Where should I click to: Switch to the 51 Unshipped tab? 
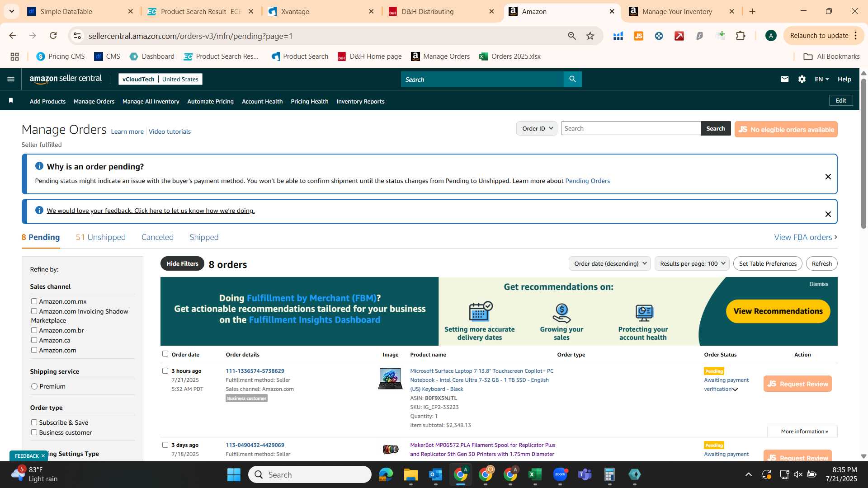(100, 237)
